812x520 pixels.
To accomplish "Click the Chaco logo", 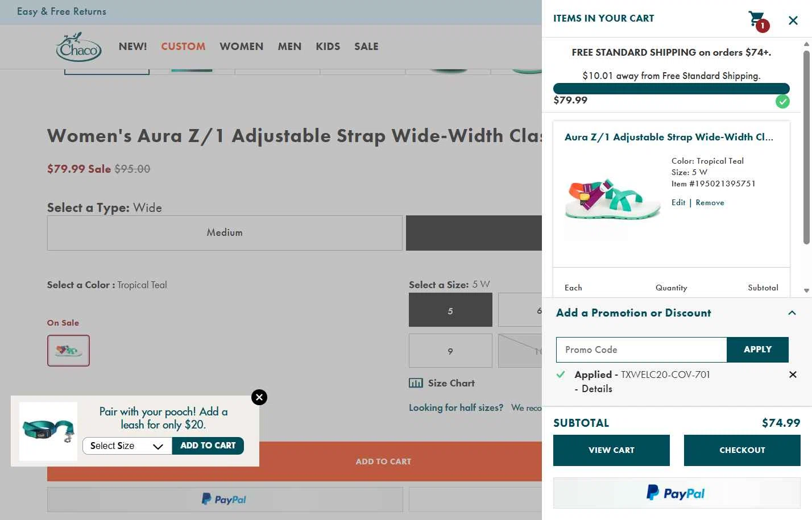I will pyautogui.click(x=78, y=47).
